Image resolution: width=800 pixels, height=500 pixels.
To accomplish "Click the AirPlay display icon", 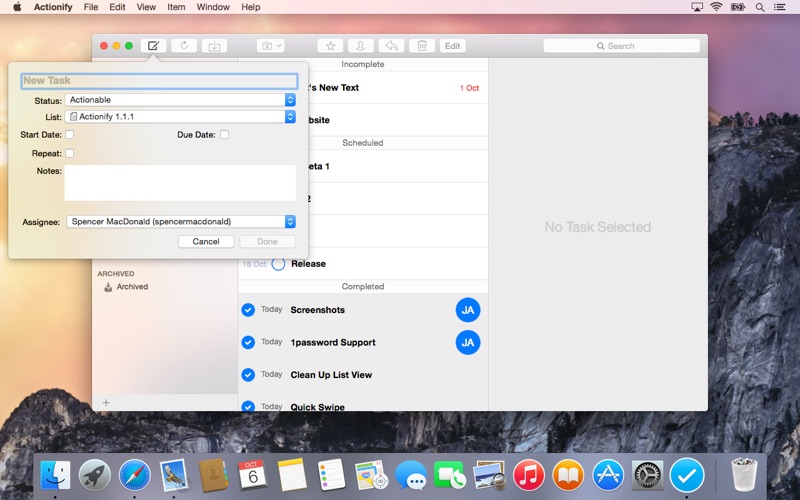I will 697,7.
